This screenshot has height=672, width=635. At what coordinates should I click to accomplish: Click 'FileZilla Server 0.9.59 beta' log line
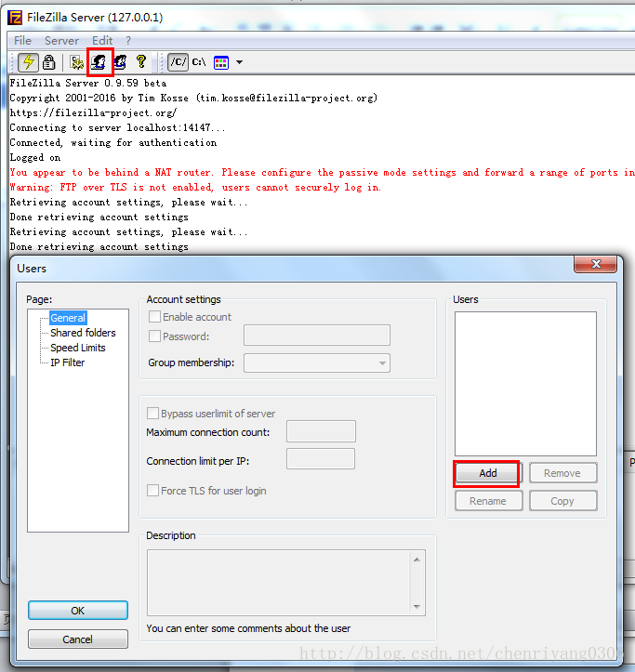(x=88, y=83)
